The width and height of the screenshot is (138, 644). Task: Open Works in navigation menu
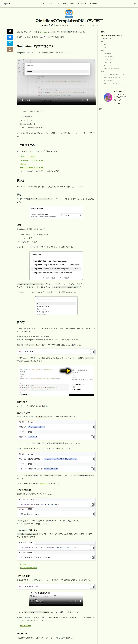[72, 4]
